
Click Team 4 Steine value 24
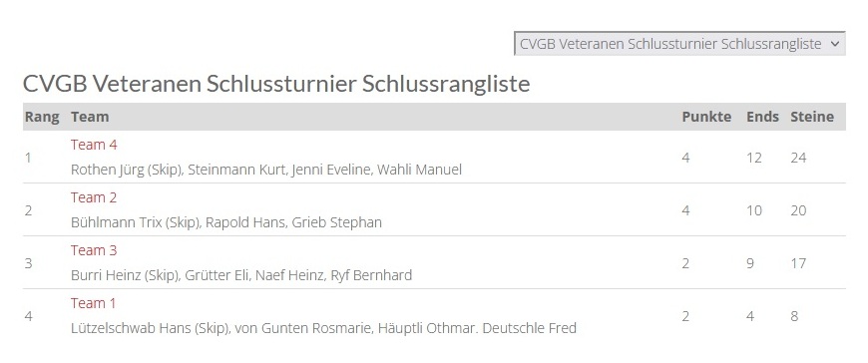[x=798, y=158]
